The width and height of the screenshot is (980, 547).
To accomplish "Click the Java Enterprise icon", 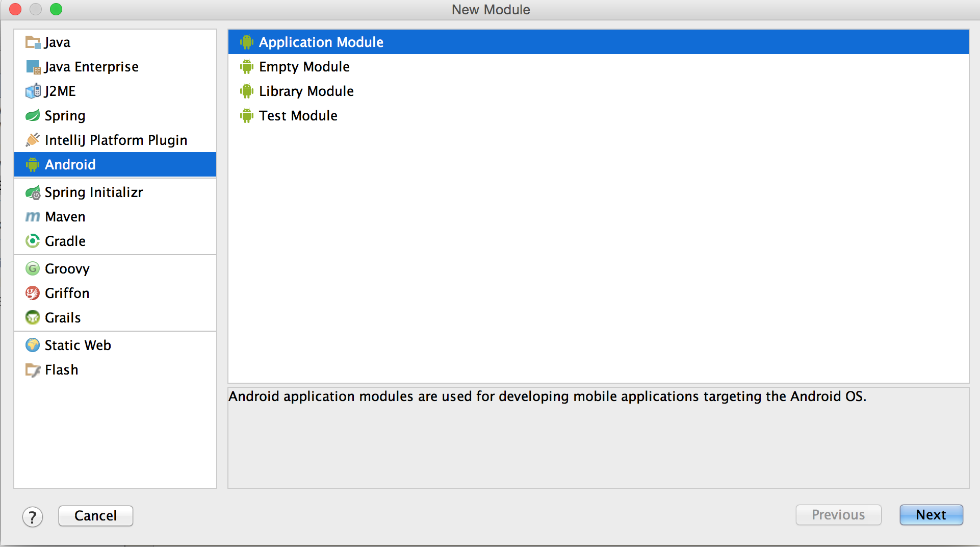I will click(33, 67).
